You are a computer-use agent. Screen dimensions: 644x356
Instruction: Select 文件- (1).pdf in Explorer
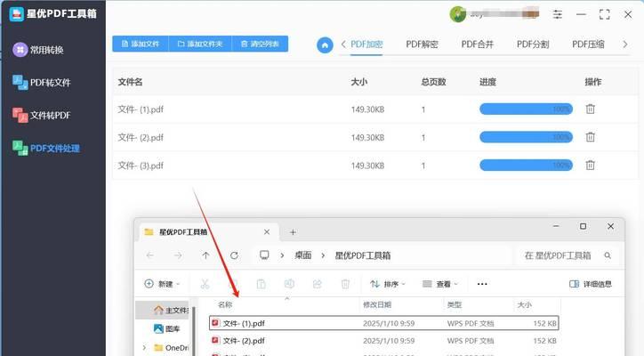(383, 323)
